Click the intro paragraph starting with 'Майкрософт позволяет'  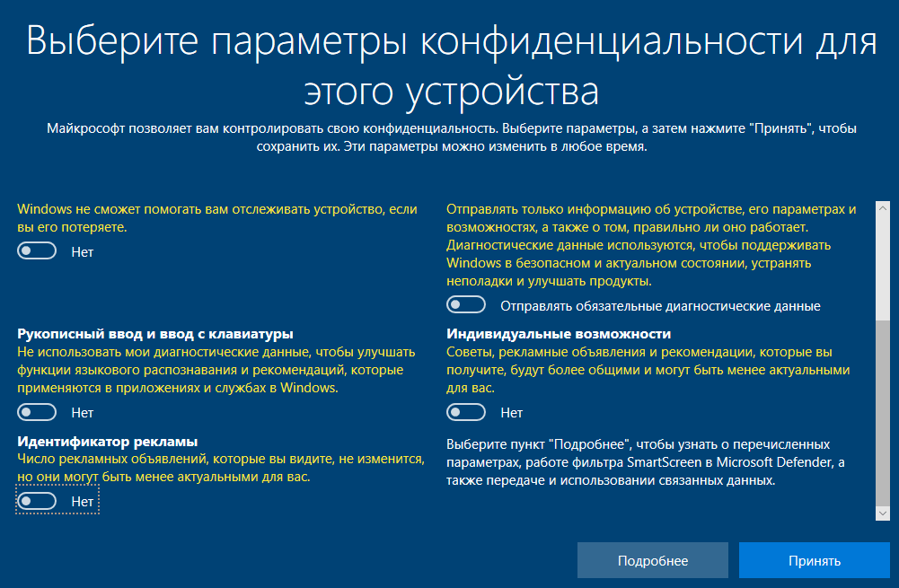(x=452, y=137)
